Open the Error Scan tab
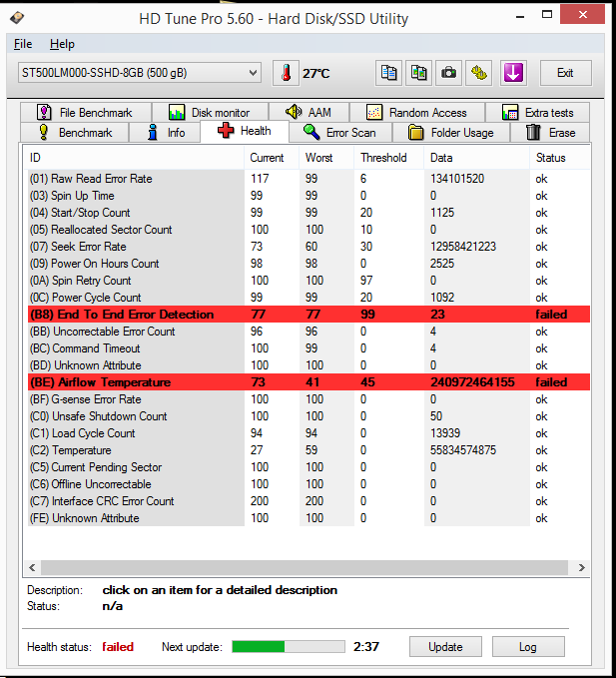Image resolution: width=616 pixels, height=678 pixels. tap(340, 133)
